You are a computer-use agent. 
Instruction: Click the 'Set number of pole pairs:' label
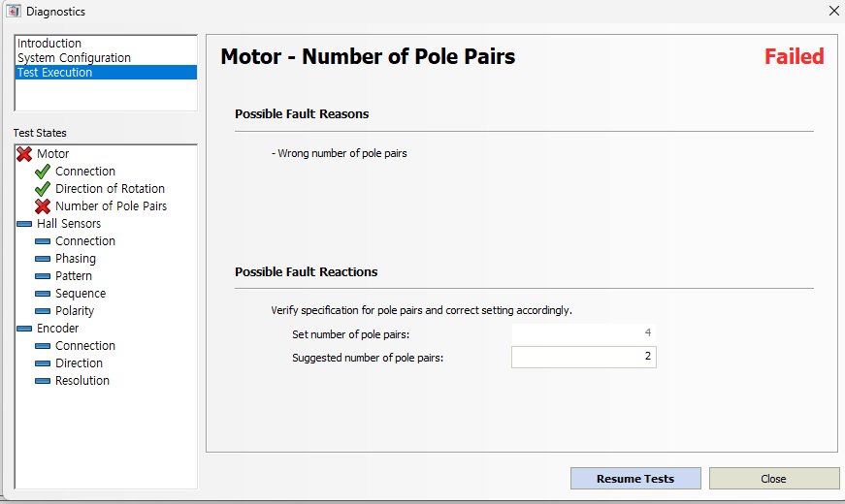(351, 334)
